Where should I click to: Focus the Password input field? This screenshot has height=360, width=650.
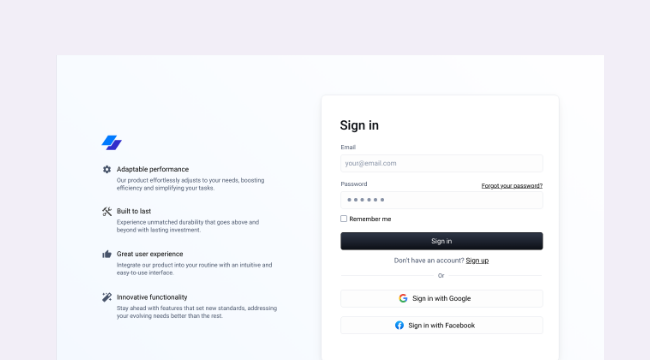[x=441, y=200]
